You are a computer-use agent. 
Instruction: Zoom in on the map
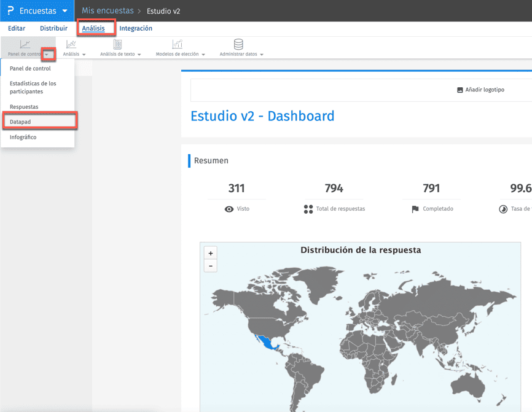211,253
